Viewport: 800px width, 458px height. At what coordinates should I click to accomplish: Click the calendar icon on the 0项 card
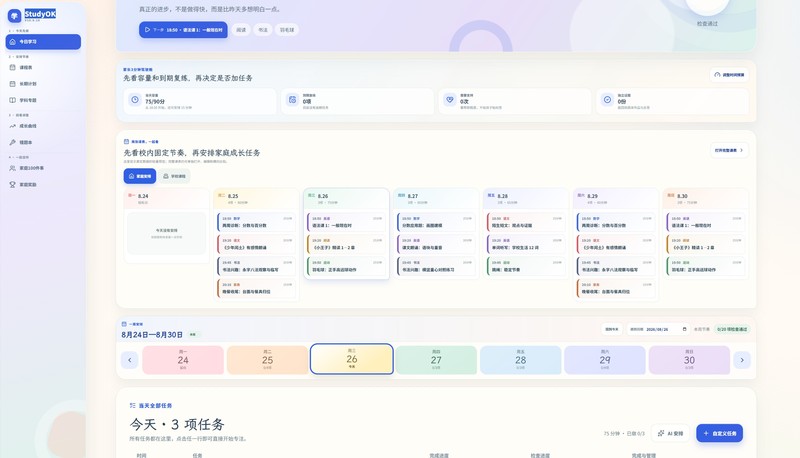[292, 100]
